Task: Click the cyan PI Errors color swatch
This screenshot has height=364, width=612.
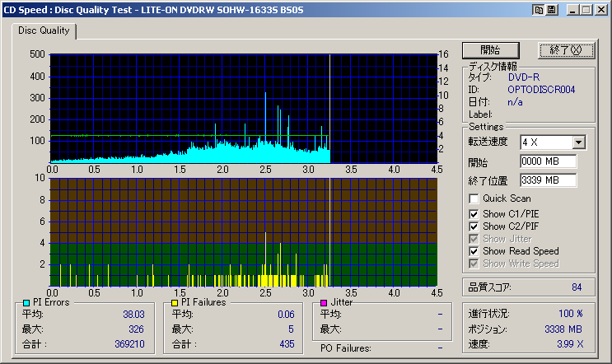Action: click(26, 303)
